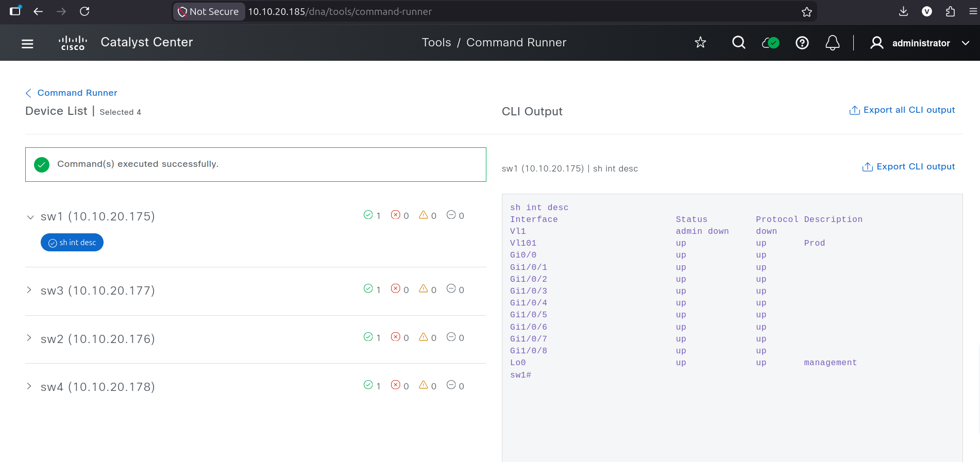Click sw1 warning triangle count icon
This screenshot has height=462, width=980.
[424, 215]
